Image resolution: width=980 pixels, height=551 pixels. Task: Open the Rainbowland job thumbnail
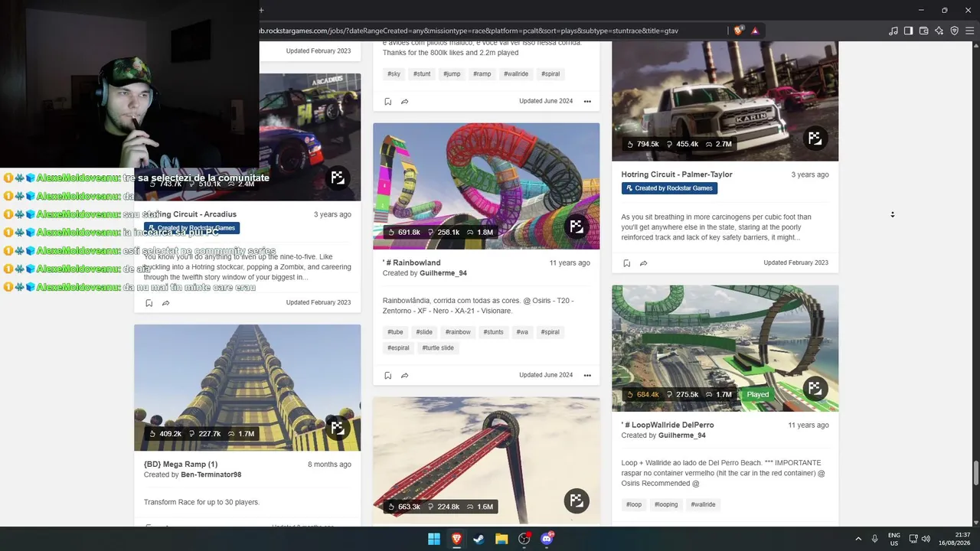(486, 186)
